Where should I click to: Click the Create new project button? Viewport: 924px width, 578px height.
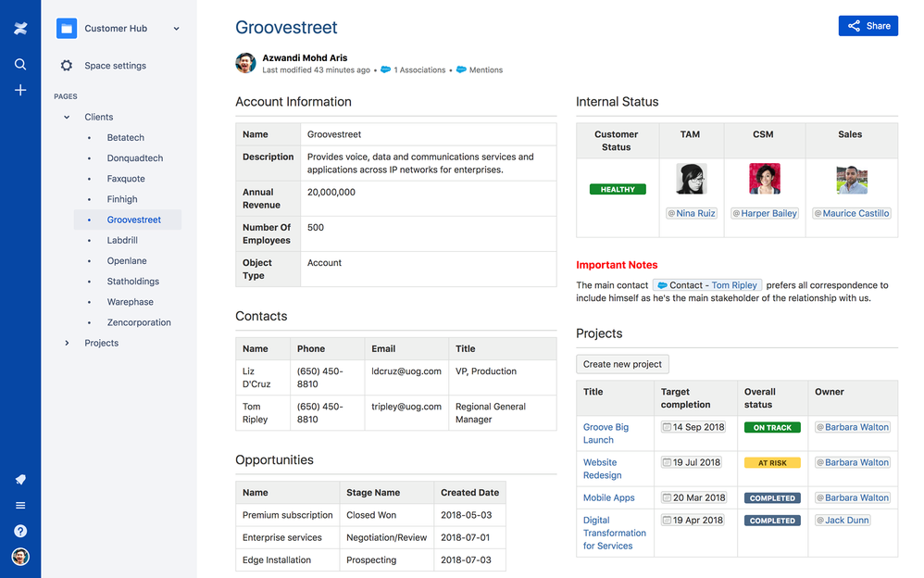coord(622,364)
